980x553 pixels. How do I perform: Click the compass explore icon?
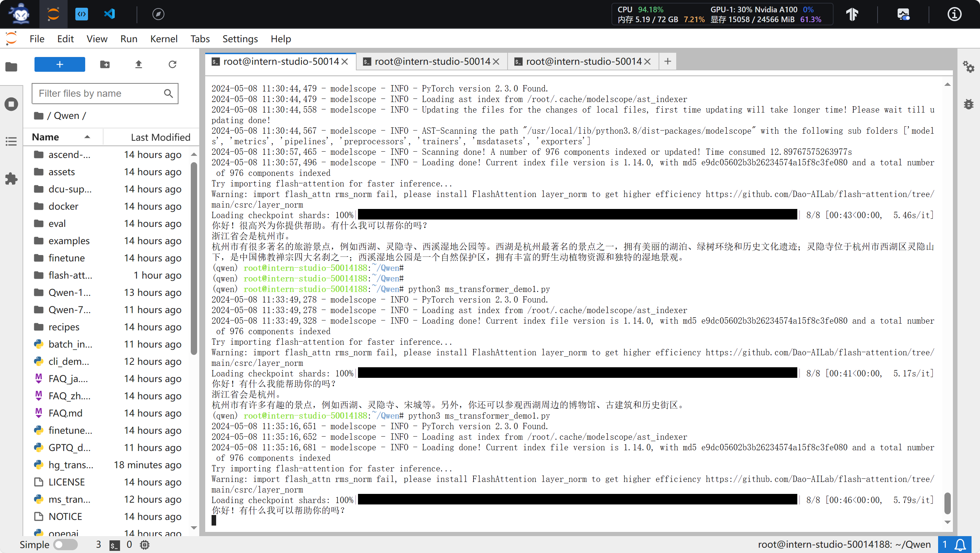tap(158, 14)
